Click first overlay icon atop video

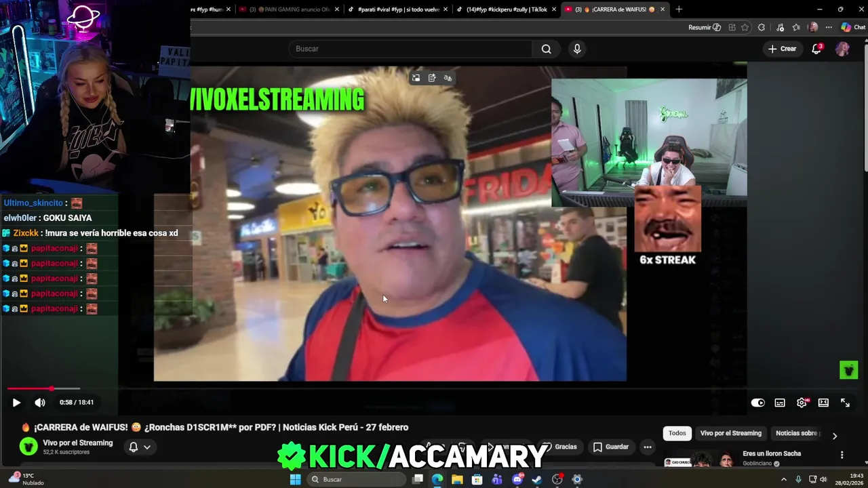pyautogui.click(x=416, y=78)
